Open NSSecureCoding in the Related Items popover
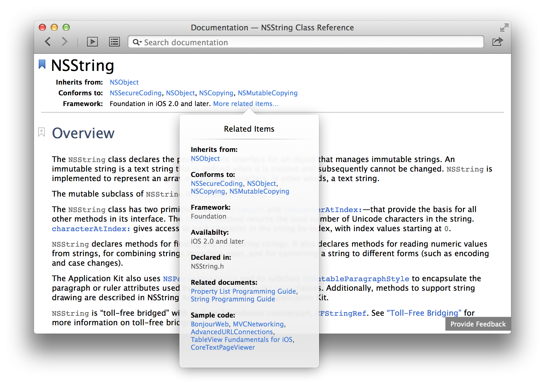Image resolution: width=545 pixels, height=392 pixels. 216,183
